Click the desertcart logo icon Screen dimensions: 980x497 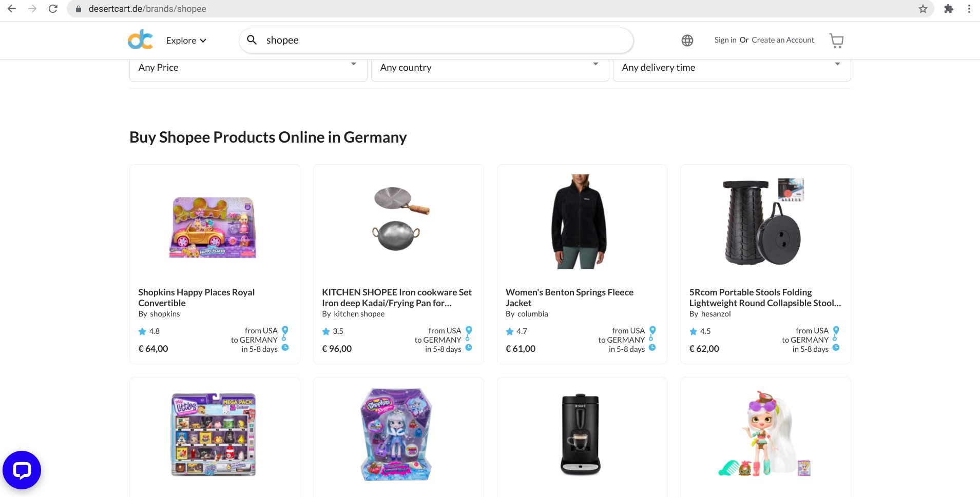(x=140, y=39)
